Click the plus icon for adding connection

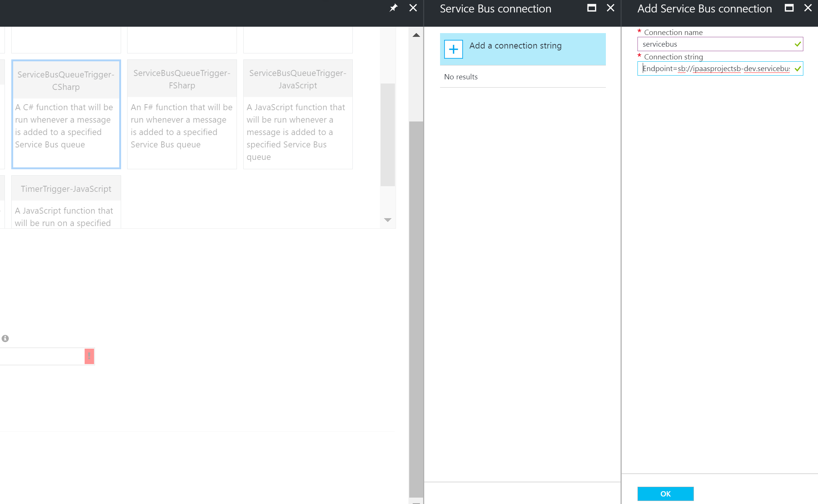(x=453, y=49)
